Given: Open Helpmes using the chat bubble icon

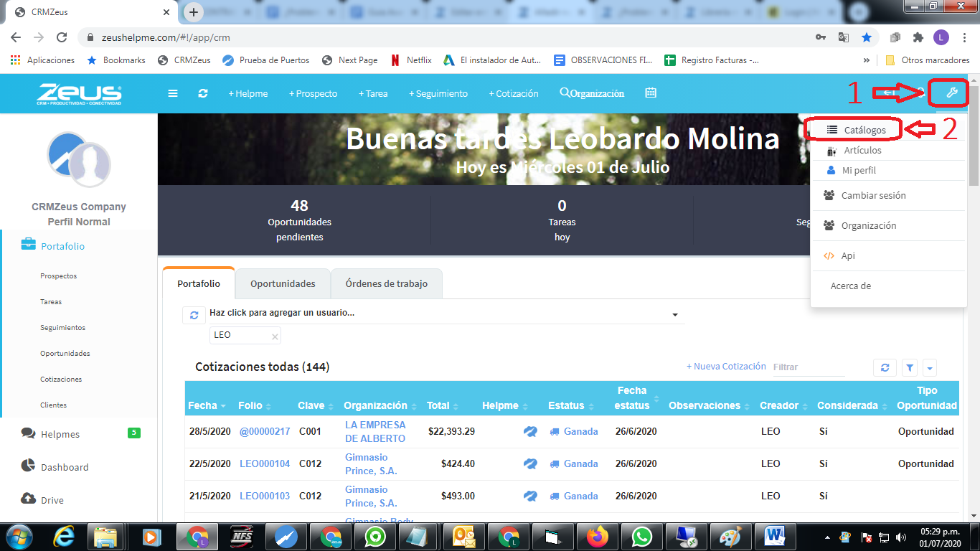Looking at the screenshot, I should point(29,433).
